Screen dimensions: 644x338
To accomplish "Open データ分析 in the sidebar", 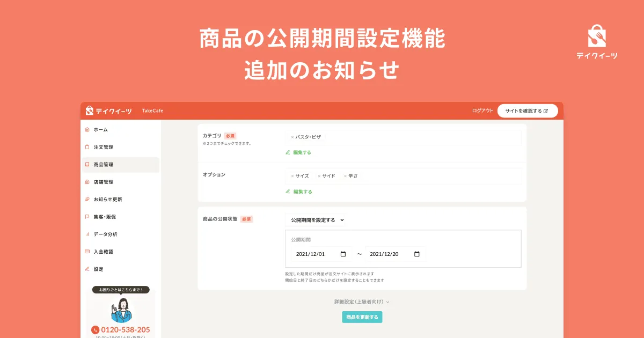I will pyautogui.click(x=105, y=234).
